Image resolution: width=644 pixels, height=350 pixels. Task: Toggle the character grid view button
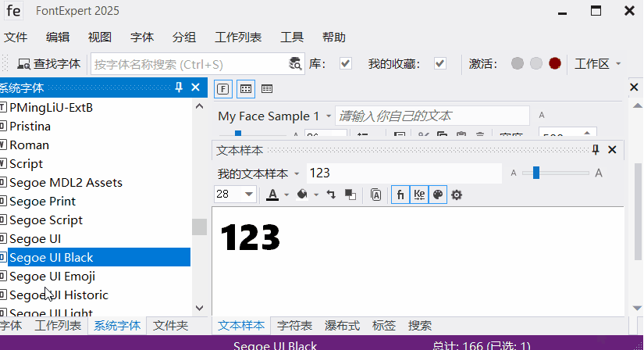click(x=246, y=89)
